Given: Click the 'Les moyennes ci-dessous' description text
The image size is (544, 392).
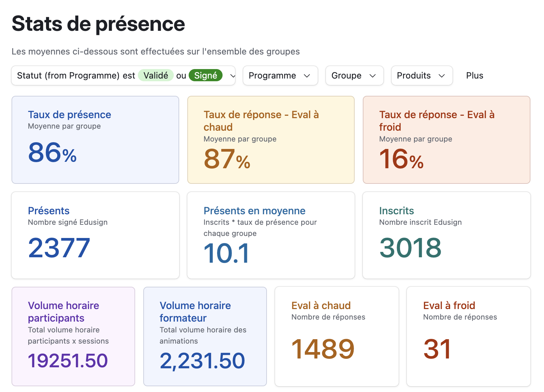Looking at the screenshot, I should point(155,51).
